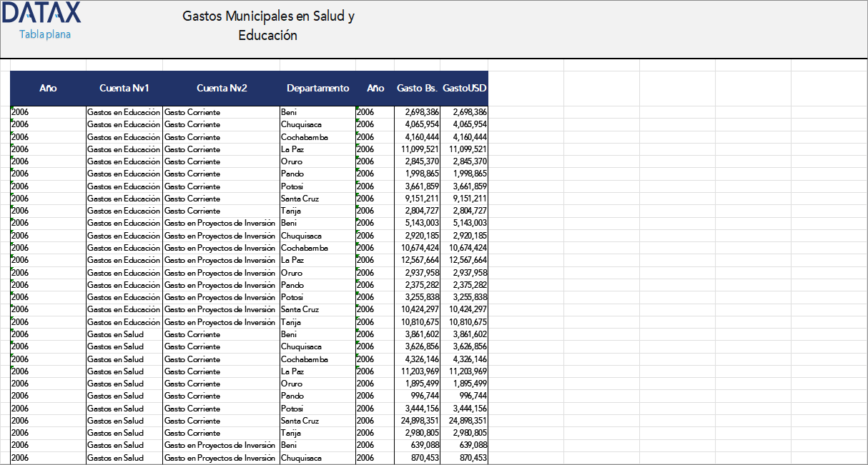The image size is (868, 465).
Task: Select the 'Pando' cell showing 996,744
Action: click(292, 396)
